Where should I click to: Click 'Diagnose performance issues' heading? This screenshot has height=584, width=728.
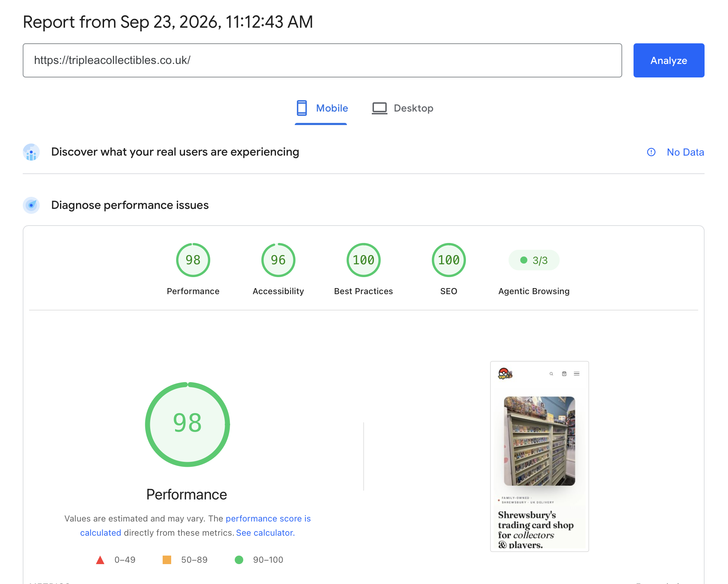(x=130, y=205)
